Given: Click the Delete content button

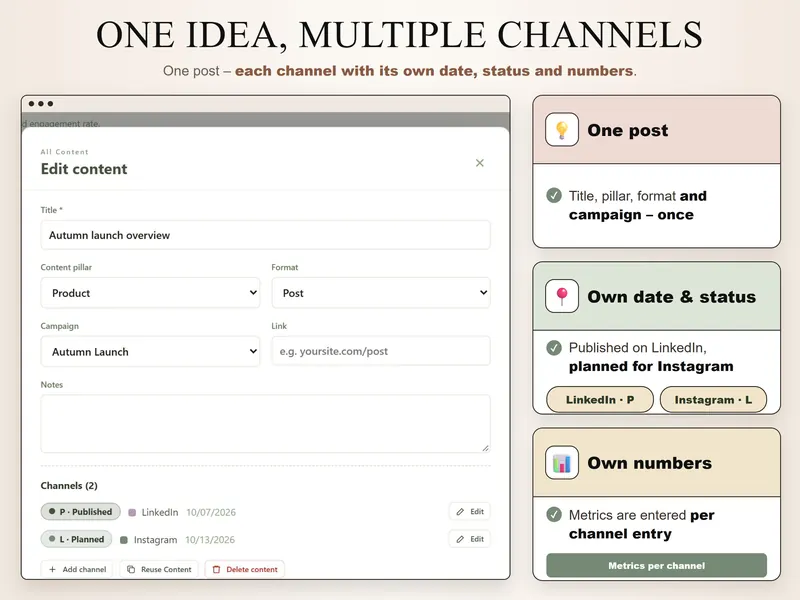Looking at the screenshot, I should click(x=245, y=569).
